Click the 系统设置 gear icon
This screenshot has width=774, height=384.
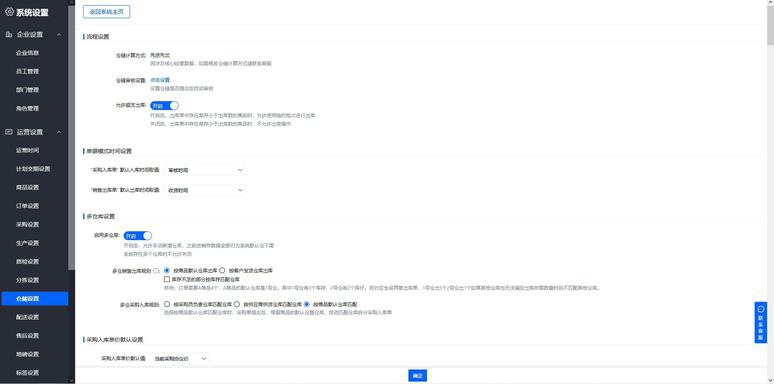(x=9, y=12)
